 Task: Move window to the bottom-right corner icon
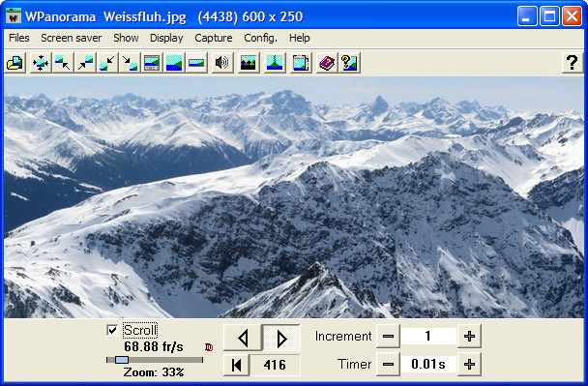point(130,63)
